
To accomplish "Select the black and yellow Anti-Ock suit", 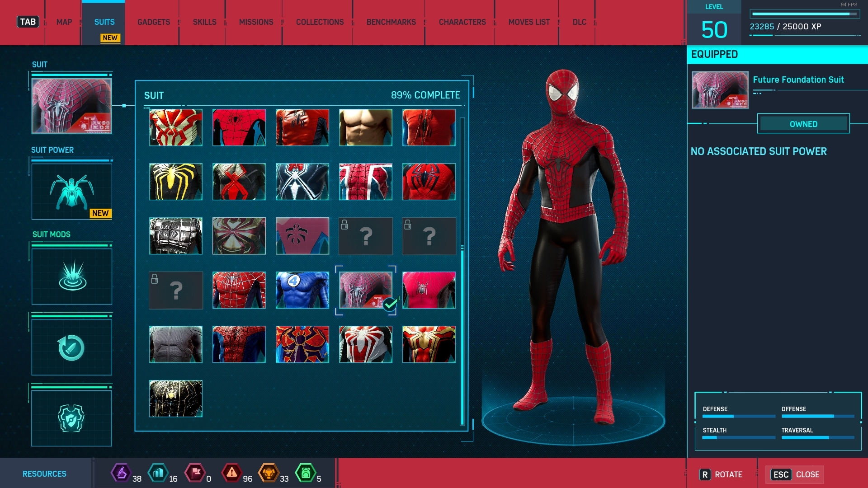I will tap(176, 182).
